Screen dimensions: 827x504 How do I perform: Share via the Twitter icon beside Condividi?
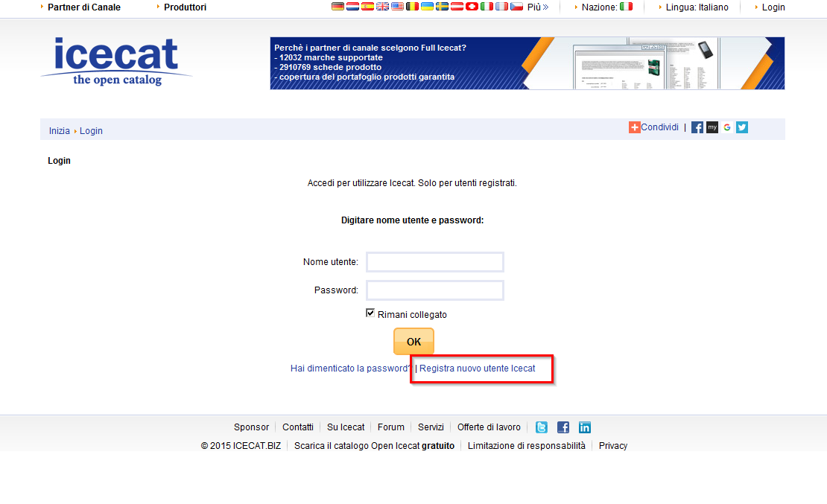742,127
